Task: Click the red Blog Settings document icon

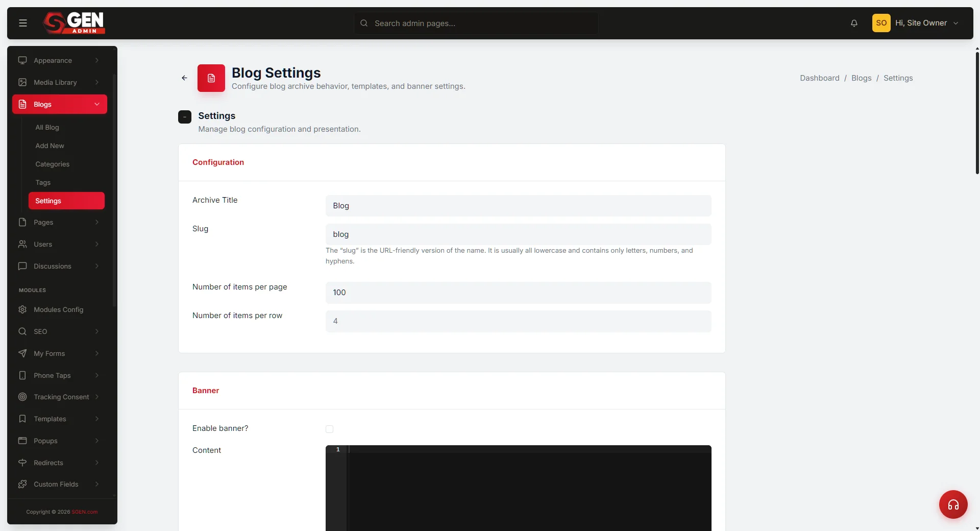Action: 211,78
